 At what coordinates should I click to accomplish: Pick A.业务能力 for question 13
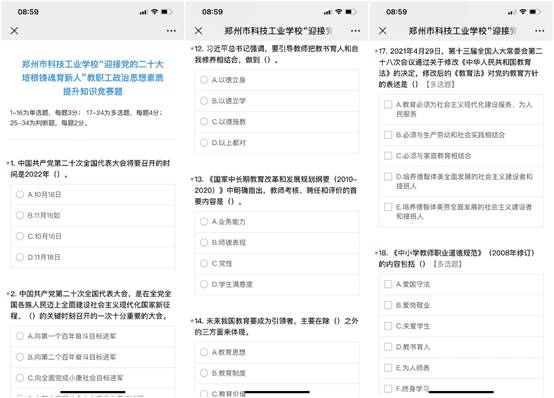[277, 222]
